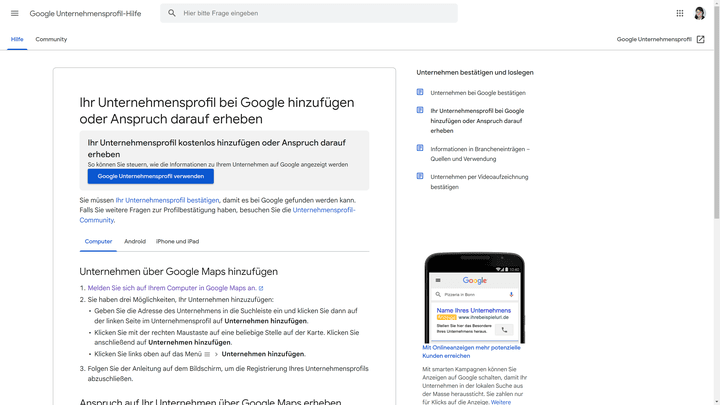Click article icon next to Unternehmen per Videoaufzeichnung
The height and width of the screenshot is (405, 720).
(x=420, y=176)
